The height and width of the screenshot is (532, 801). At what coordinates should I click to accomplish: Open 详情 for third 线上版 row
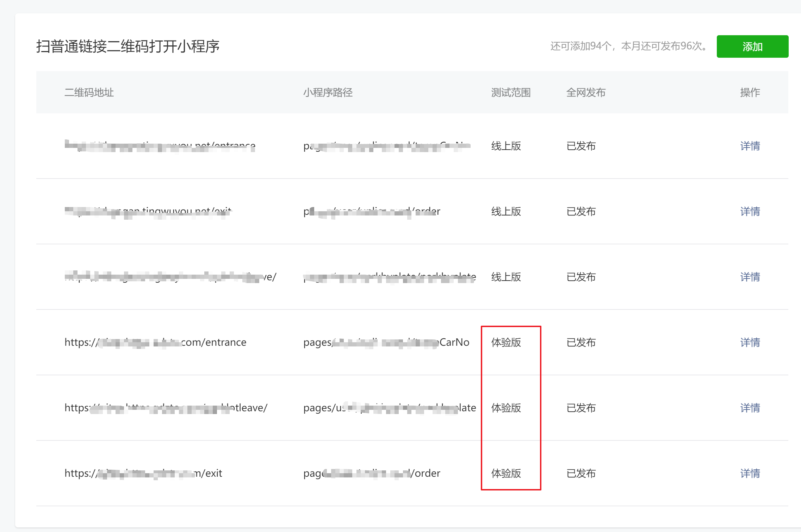tap(750, 277)
